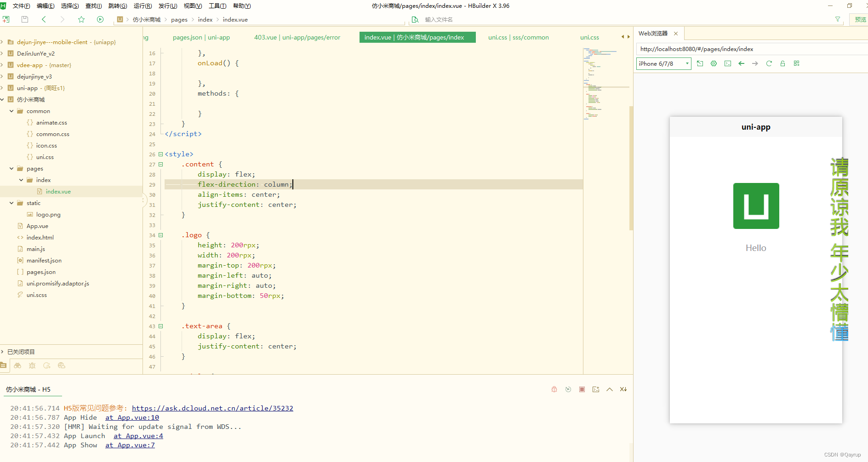This screenshot has width=868, height=462.
Task: Select the 仿小米商城 - H5 console tab
Action: (28, 389)
